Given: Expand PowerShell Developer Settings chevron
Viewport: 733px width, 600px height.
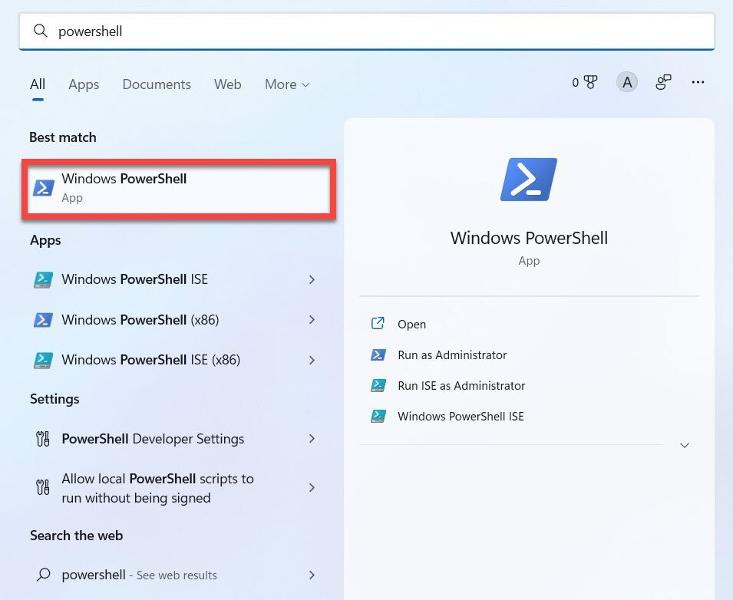Looking at the screenshot, I should pyautogui.click(x=312, y=439).
